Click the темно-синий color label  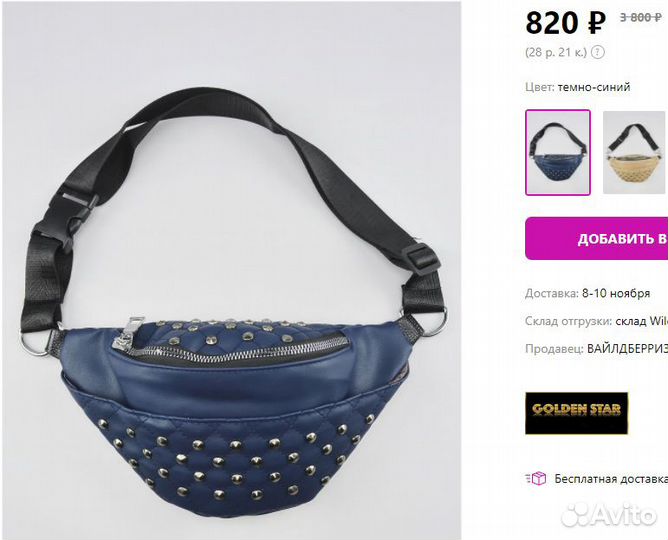click(594, 87)
